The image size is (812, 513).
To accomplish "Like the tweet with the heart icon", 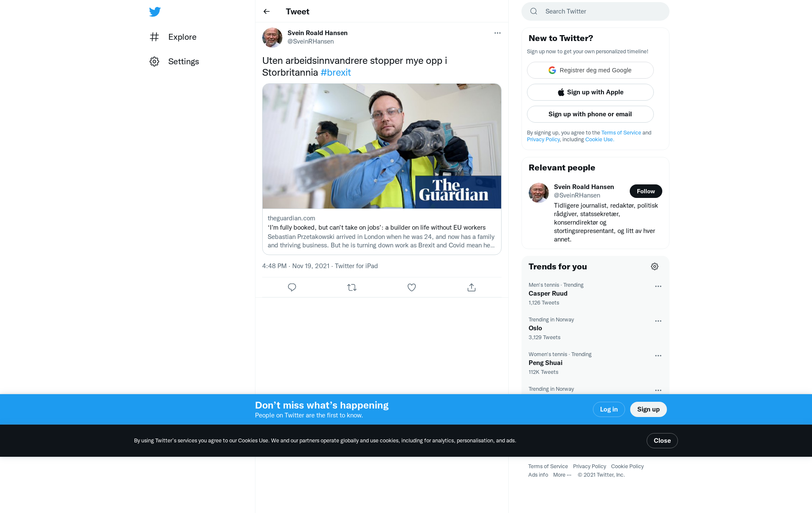I will 411,288.
